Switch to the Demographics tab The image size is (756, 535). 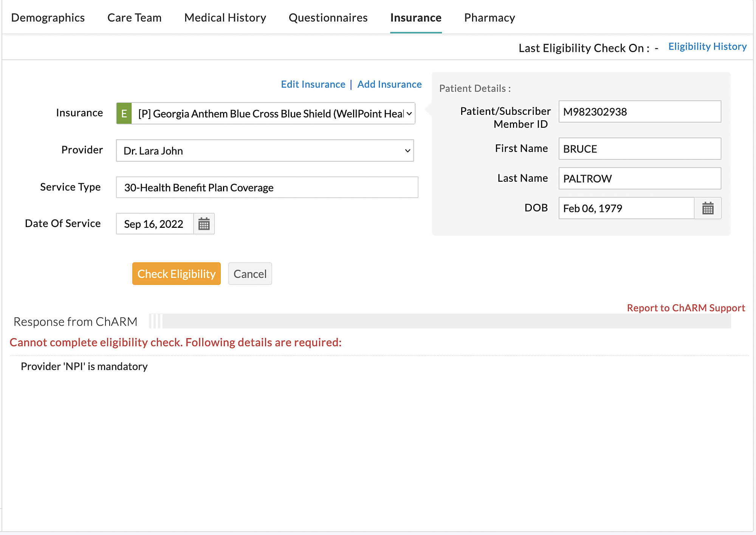coord(48,17)
